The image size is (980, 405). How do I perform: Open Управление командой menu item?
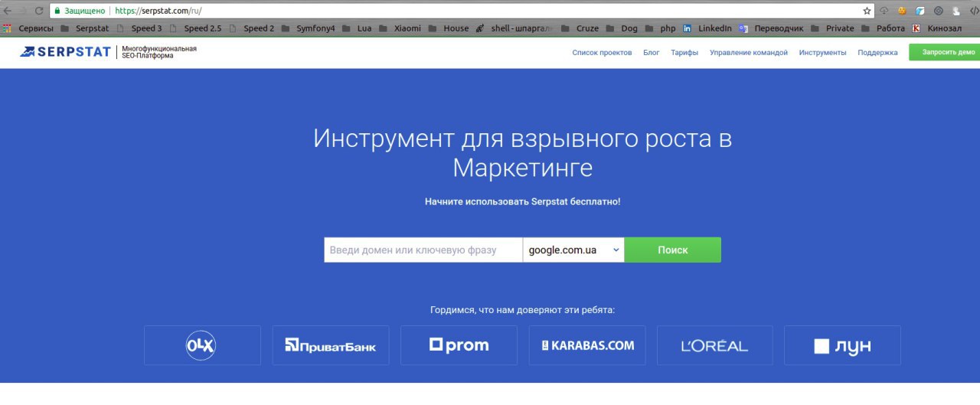pyautogui.click(x=748, y=53)
